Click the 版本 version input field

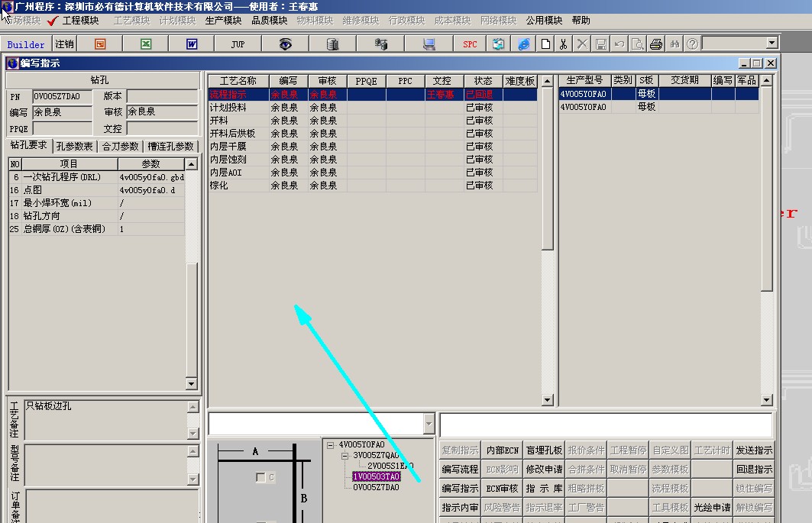tap(162, 96)
